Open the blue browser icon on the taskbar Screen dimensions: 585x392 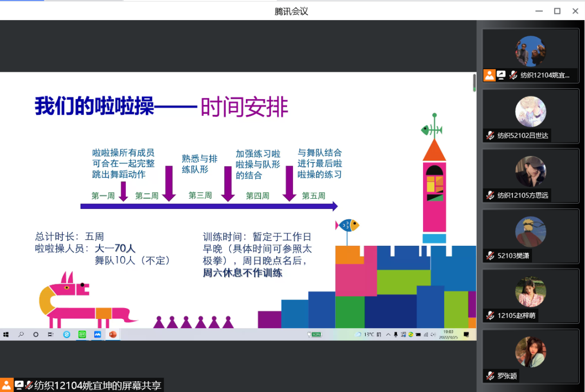click(x=67, y=335)
